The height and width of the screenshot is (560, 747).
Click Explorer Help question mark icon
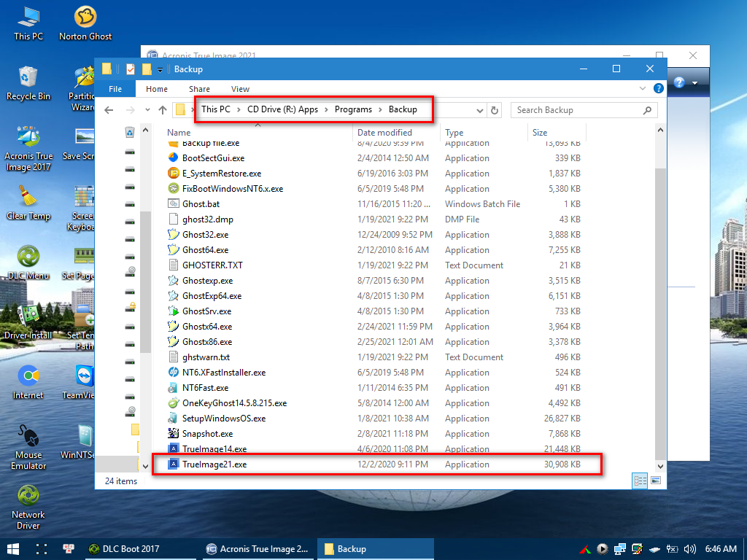click(659, 88)
